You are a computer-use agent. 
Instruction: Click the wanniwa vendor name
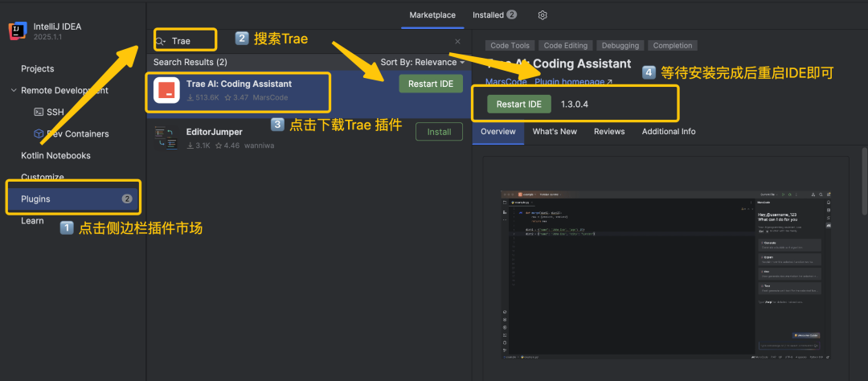point(259,145)
